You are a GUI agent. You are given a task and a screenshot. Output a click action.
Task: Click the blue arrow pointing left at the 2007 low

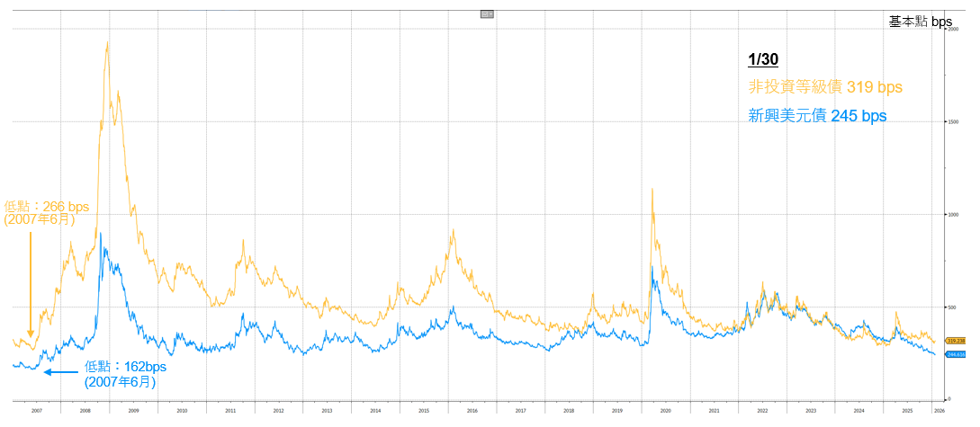60,372
